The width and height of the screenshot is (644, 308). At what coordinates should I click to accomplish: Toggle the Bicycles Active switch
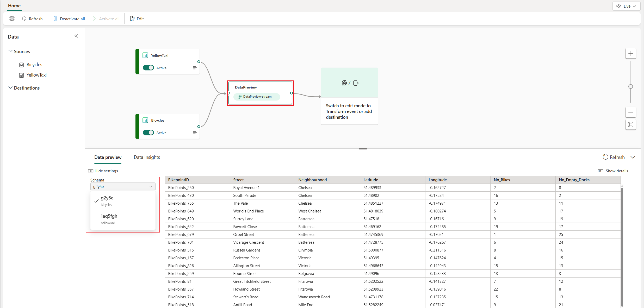148,133
